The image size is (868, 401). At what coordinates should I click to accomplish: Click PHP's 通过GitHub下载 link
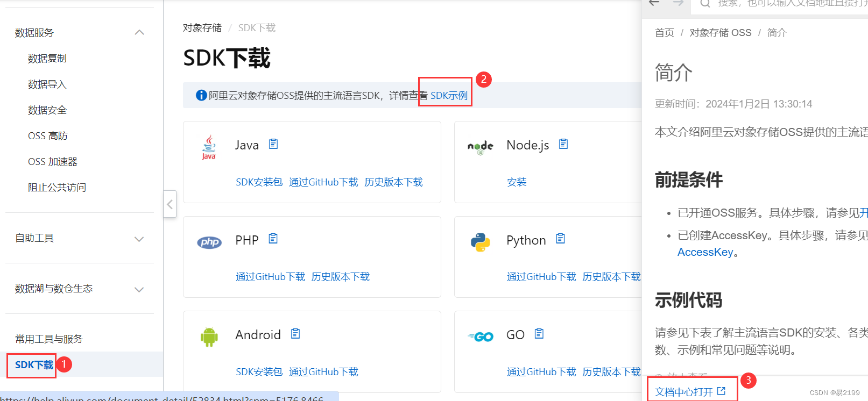[270, 277]
